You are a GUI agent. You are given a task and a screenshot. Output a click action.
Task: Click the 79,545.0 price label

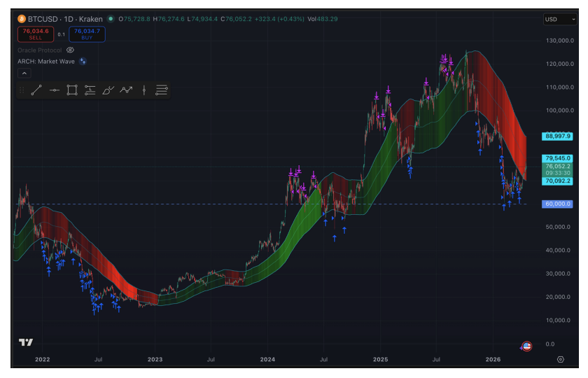(x=557, y=158)
